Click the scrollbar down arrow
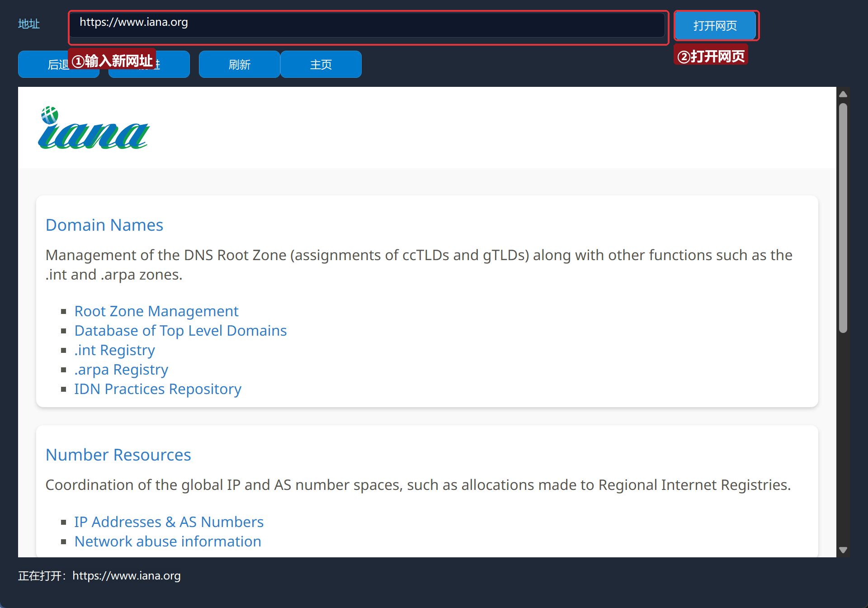 coord(843,550)
